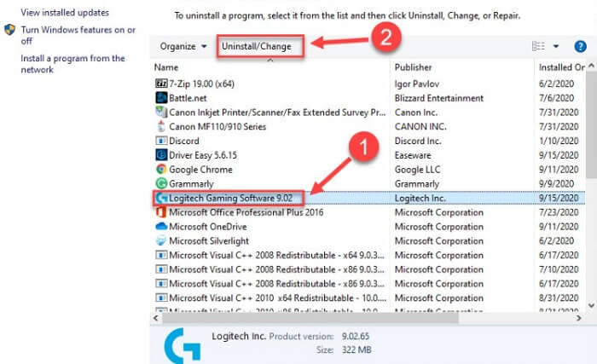Open the view options dropdown arrow
This screenshot has height=364, width=597.
(x=556, y=46)
